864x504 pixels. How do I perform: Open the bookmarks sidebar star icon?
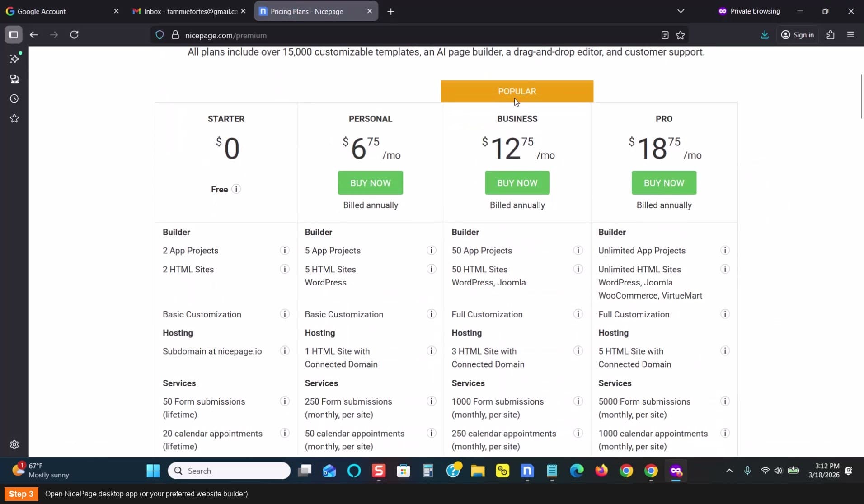point(14,118)
